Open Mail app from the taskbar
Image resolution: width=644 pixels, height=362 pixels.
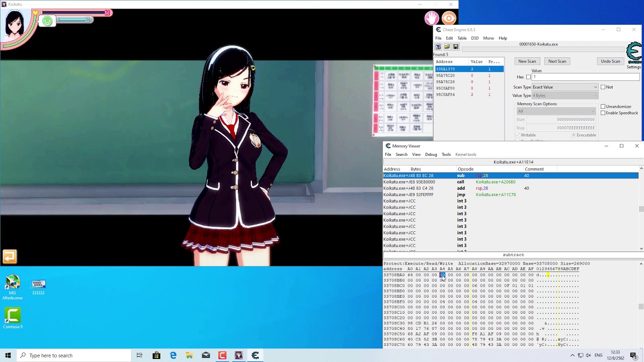click(x=206, y=355)
